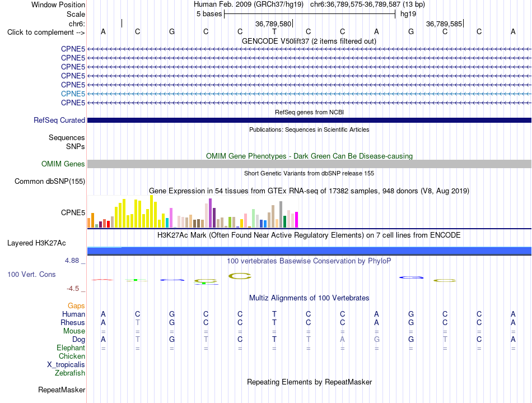
Task: Open '100 vertebrates Basewise Conservation by PhyloP'
Action: point(309,261)
